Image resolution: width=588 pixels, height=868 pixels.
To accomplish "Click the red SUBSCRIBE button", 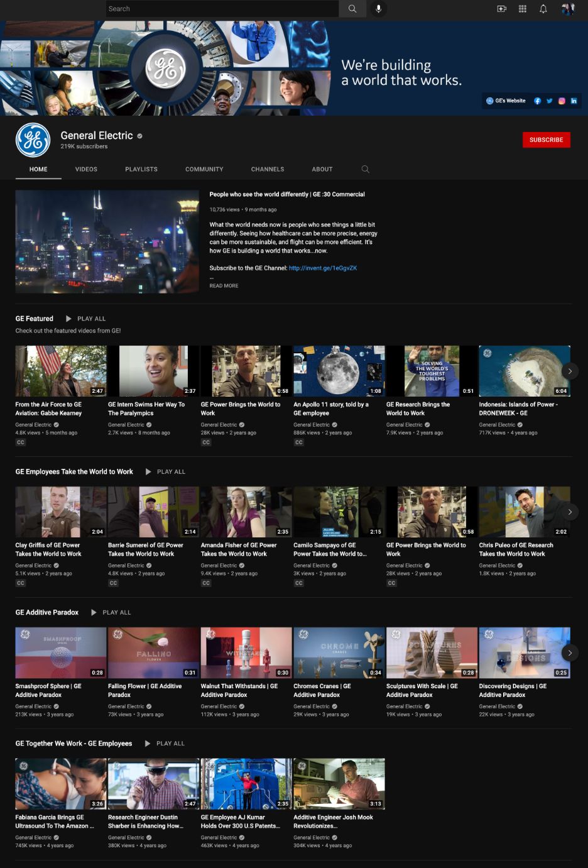I will coord(546,140).
